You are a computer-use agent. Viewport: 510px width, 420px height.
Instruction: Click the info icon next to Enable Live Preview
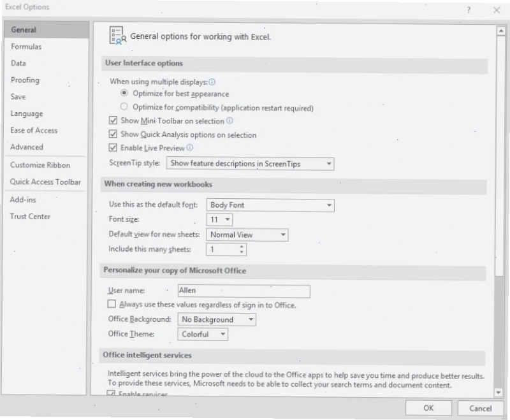(189, 148)
